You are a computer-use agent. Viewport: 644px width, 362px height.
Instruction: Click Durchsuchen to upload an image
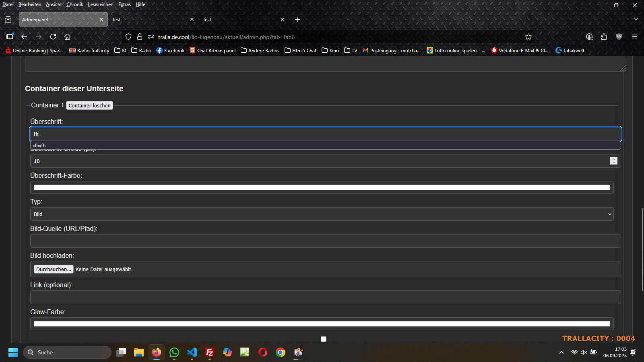tap(54, 269)
